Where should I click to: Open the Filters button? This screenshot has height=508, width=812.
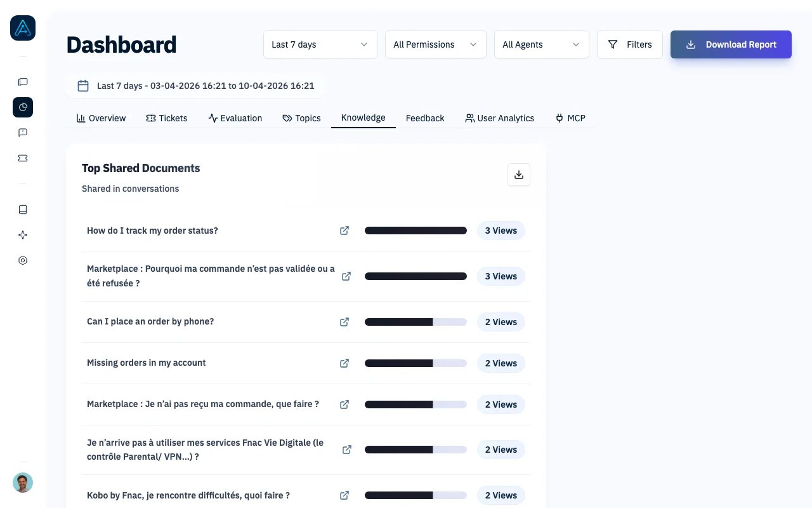coord(630,44)
